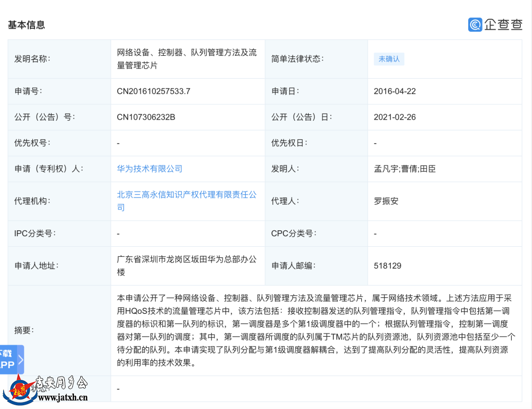Click the 代理机构 label cell
The height and width of the screenshot is (409, 532).
click(60, 201)
